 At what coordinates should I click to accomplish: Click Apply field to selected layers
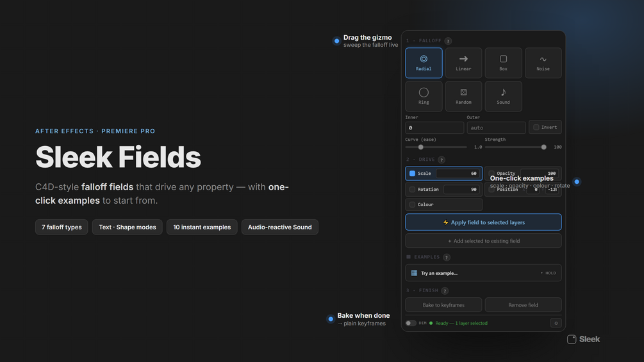pyautogui.click(x=483, y=222)
